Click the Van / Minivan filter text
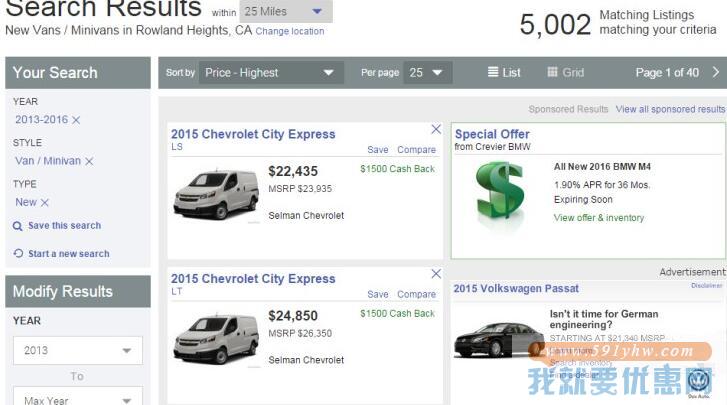Viewport: 727px width, 405px height. click(x=48, y=161)
